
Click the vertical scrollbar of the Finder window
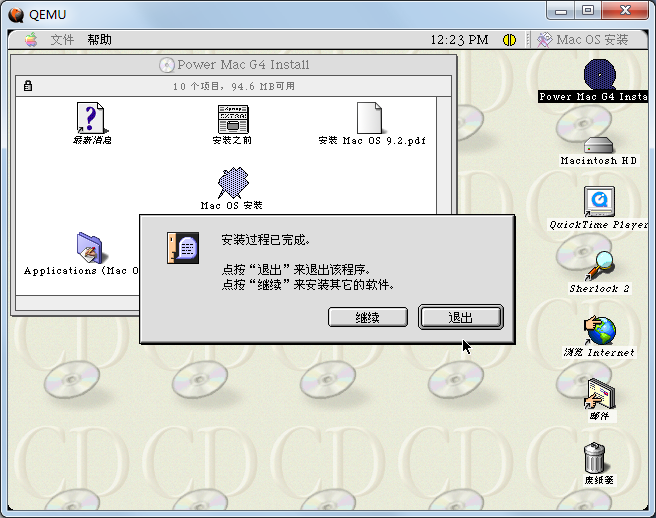[x=443, y=156]
